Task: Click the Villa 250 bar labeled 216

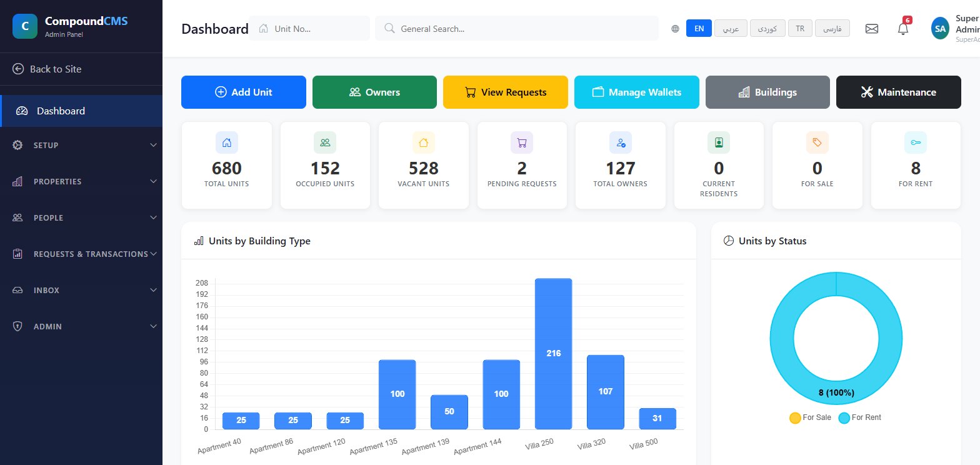Action: pyautogui.click(x=553, y=354)
